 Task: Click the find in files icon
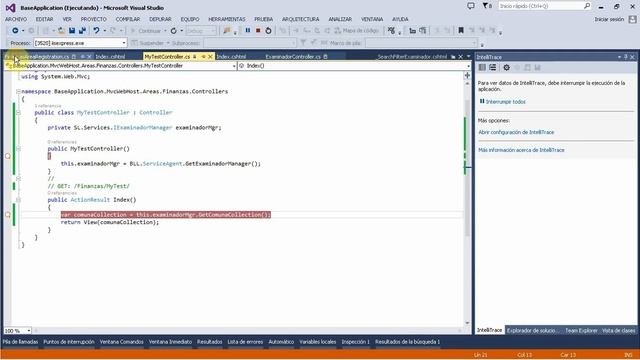click(x=227, y=31)
